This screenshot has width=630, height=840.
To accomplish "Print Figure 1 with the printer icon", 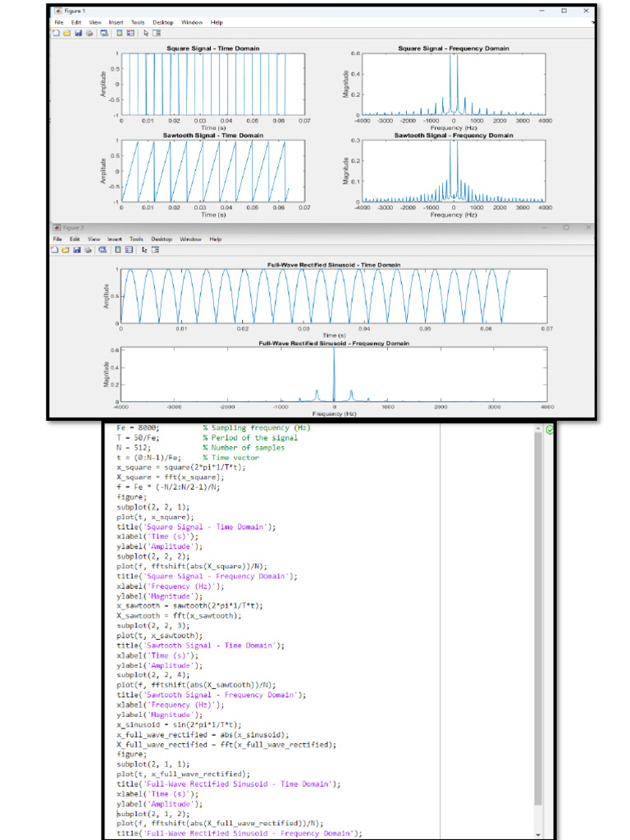I will tap(89, 34).
